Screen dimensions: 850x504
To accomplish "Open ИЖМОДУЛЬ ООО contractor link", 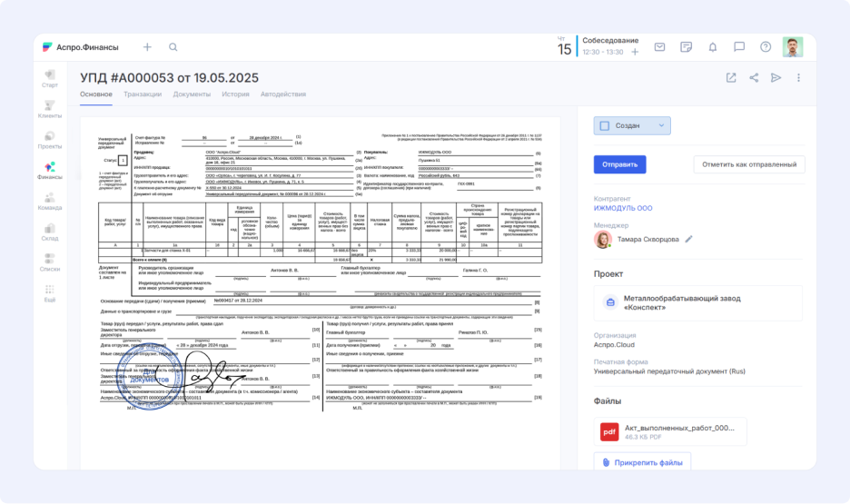I will pos(623,208).
